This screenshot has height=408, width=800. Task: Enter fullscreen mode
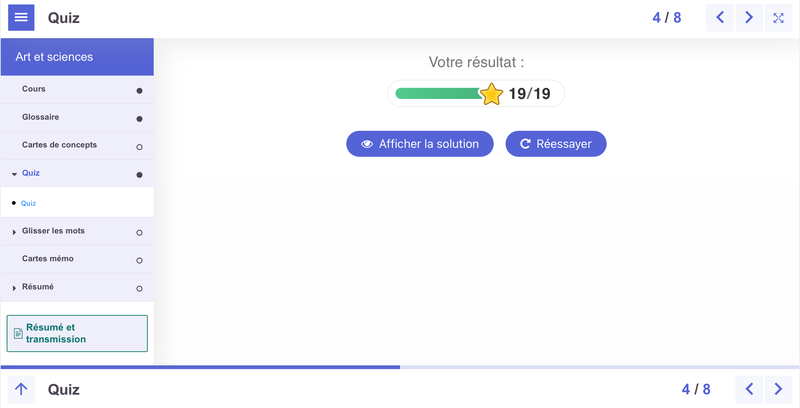pos(778,18)
